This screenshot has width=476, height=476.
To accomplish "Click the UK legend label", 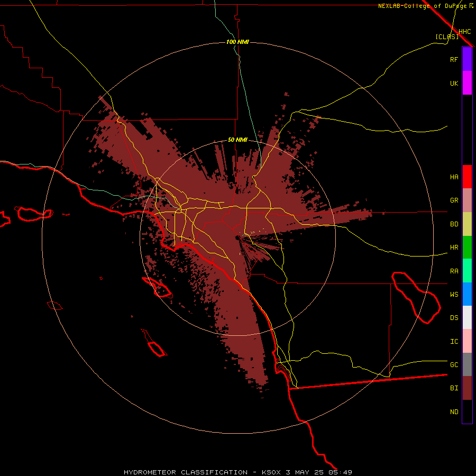I will pyautogui.click(x=454, y=83).
